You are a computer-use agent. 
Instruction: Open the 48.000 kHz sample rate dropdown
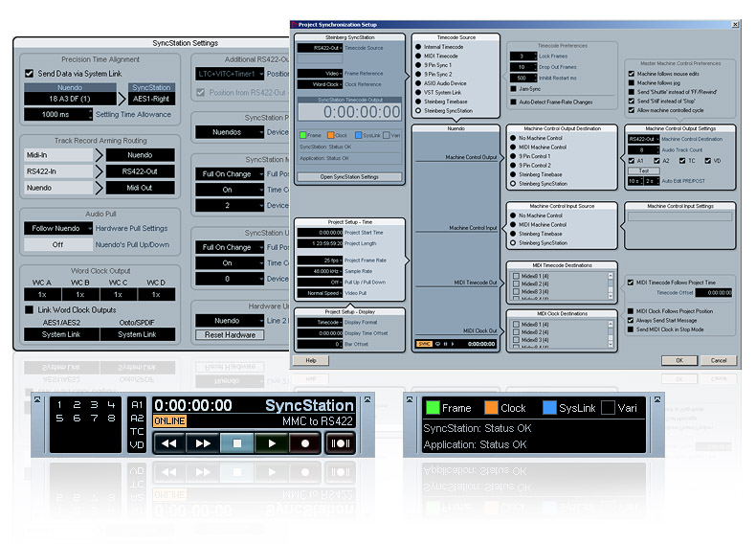tap(321, 271)
